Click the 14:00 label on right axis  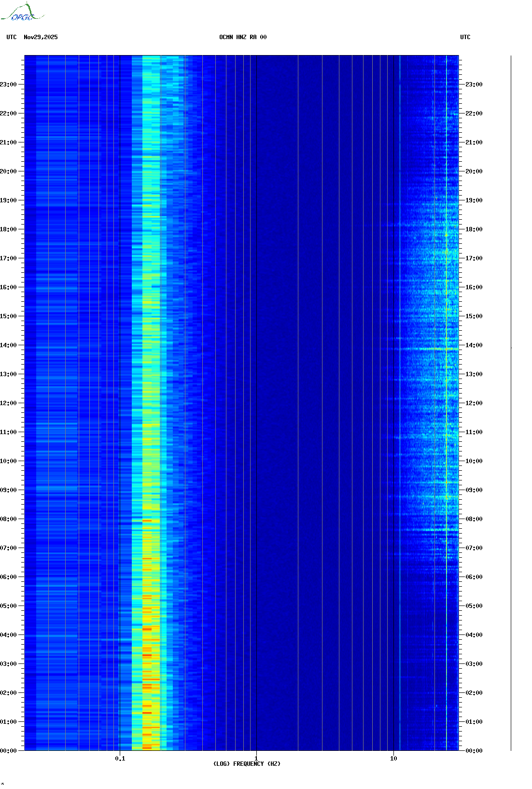[474, 345]
